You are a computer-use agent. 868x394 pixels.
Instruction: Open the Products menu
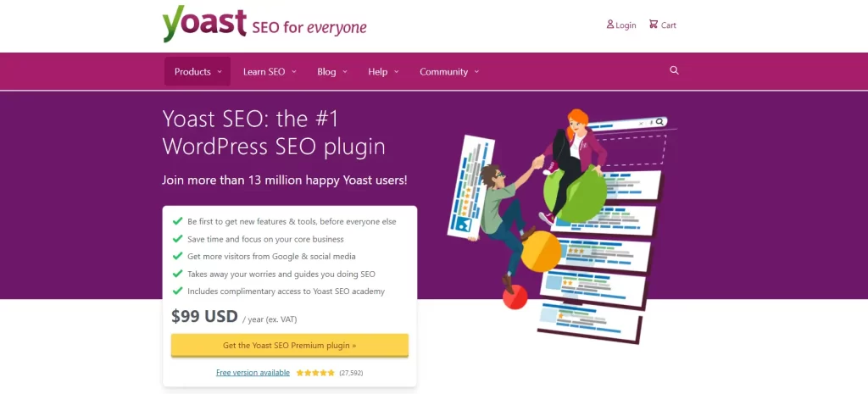pos(198,71)
